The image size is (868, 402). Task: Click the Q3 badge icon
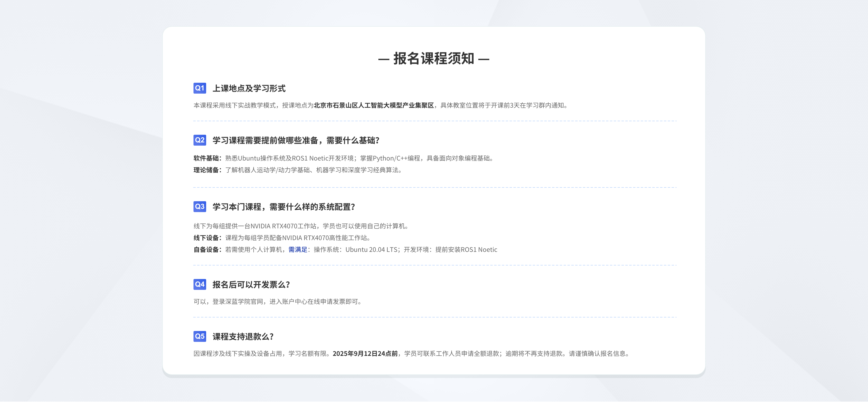(x=200, y=206)
